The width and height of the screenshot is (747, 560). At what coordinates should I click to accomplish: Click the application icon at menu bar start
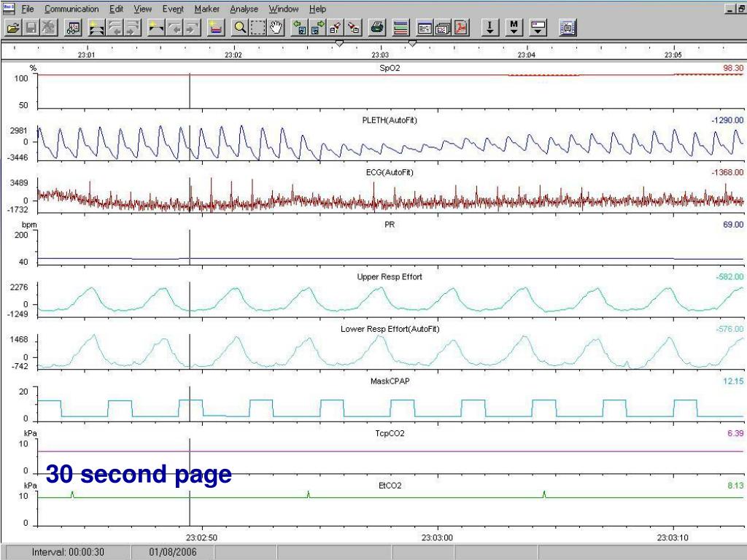9,9
